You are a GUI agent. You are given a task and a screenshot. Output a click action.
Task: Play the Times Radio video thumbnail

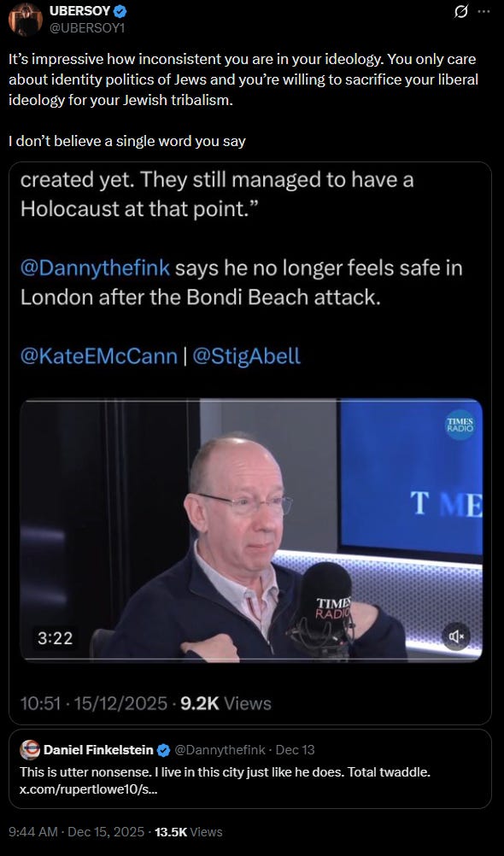pyautogui.click(x=251, y=531)
